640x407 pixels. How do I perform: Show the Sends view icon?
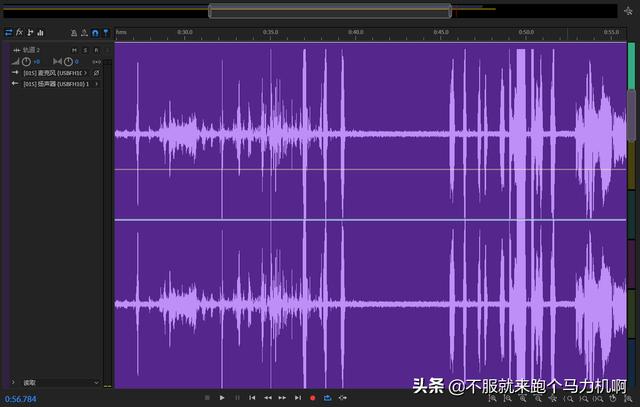point(30,33)
